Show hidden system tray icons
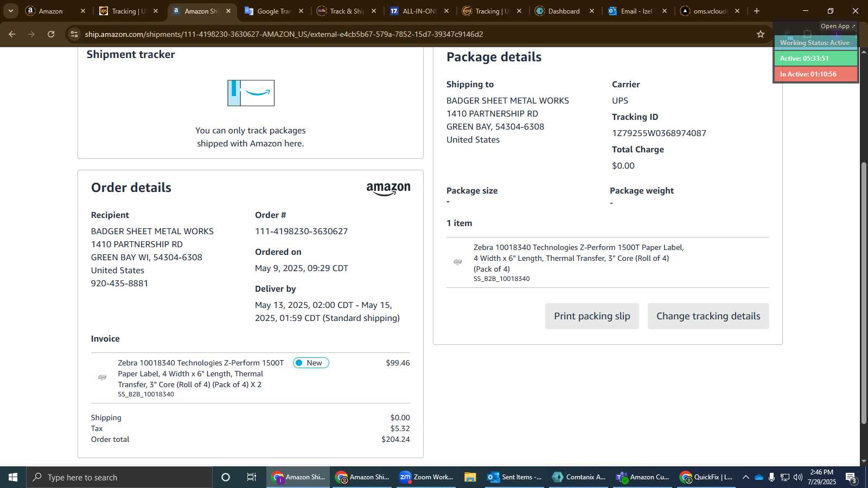This screenshot has height=488, width=868. 746,477
